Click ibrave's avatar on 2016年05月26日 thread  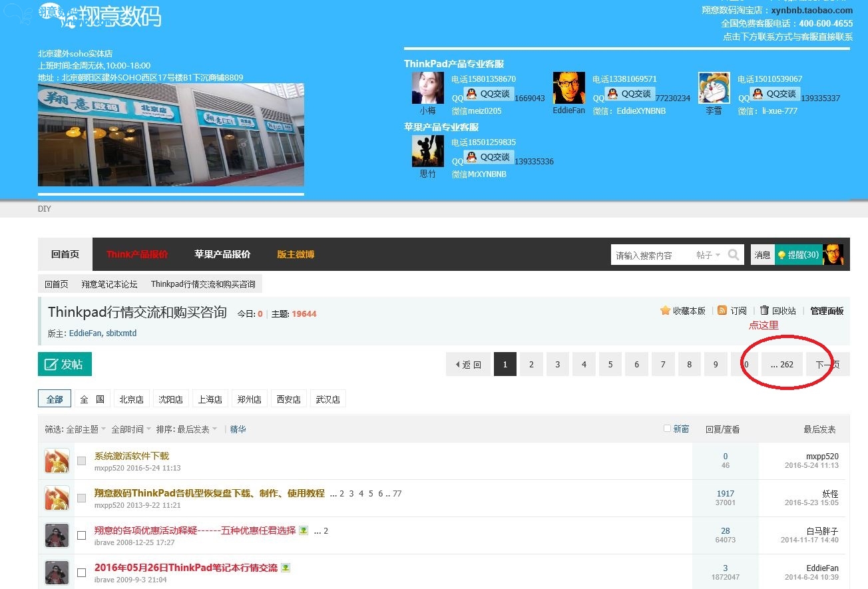tap(57, 572)
